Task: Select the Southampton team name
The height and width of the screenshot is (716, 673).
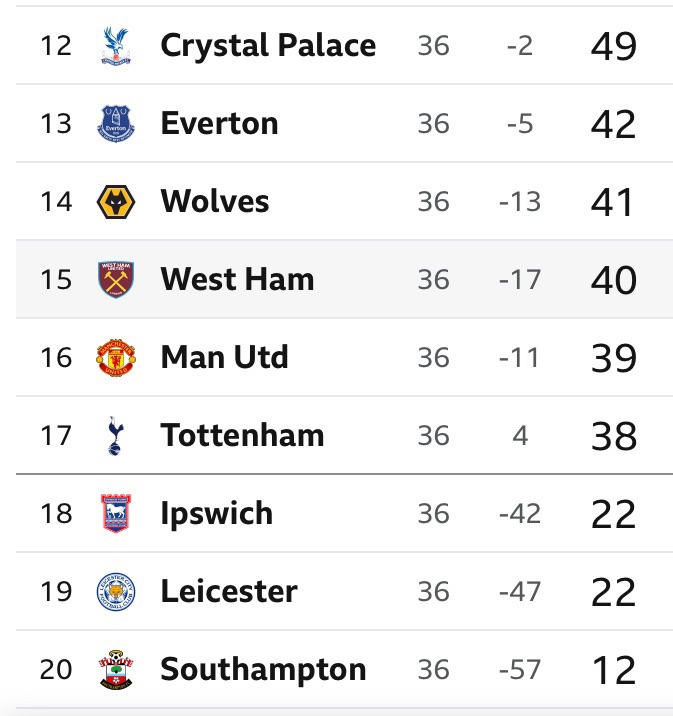Action: coord(263,670)
